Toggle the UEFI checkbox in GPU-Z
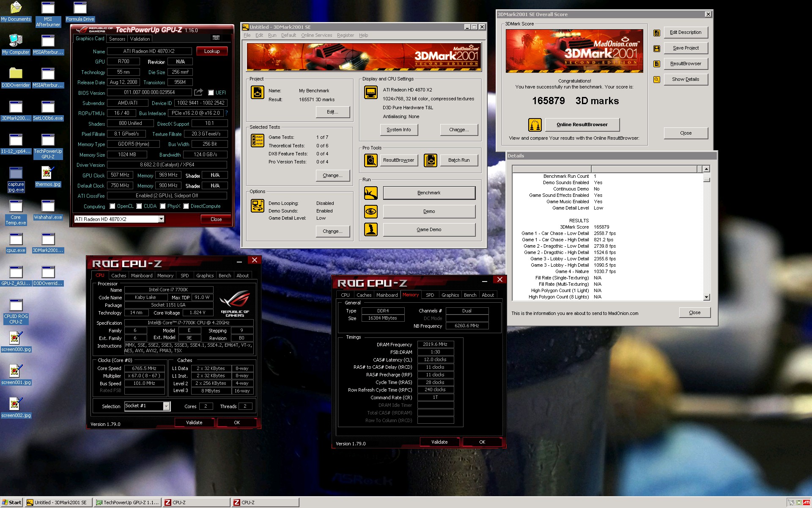The height and width of the screenshot is (508, 812). (x=211, y=93)
